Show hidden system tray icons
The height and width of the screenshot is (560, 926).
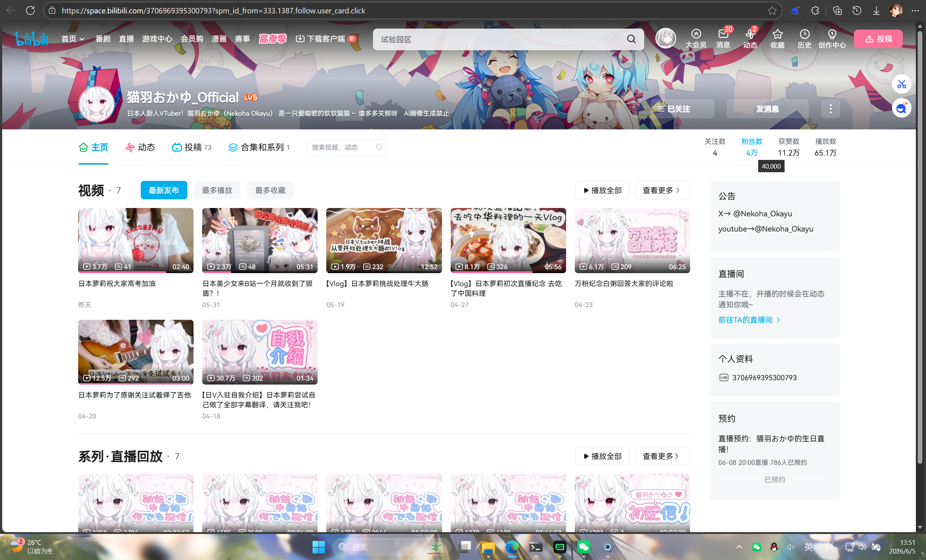[x=739, y=547]
